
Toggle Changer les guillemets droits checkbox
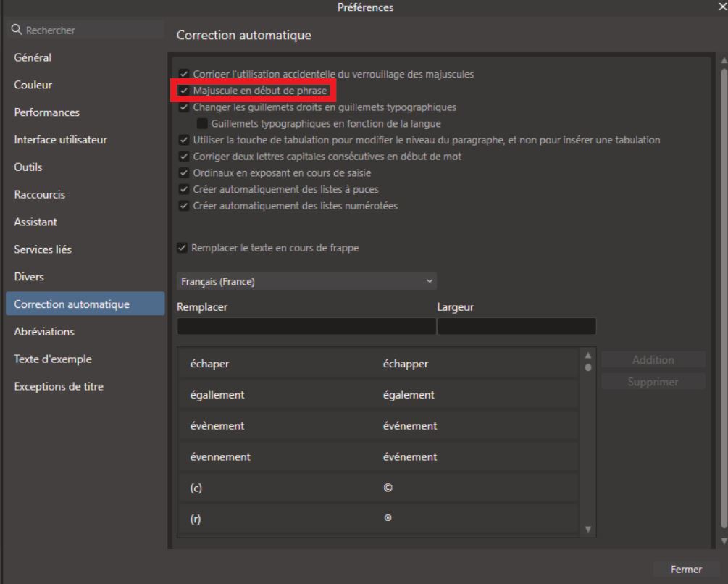pos(184,107)
